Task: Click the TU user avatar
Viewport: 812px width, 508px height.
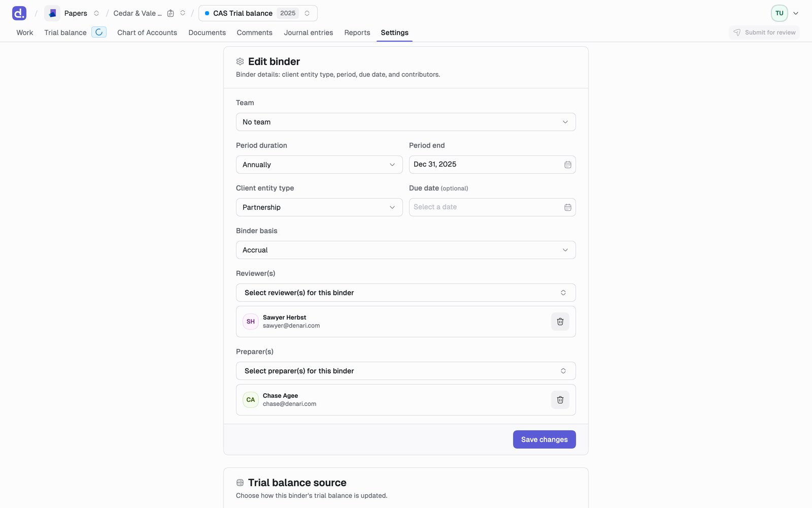Action: [x=780, y=13]
